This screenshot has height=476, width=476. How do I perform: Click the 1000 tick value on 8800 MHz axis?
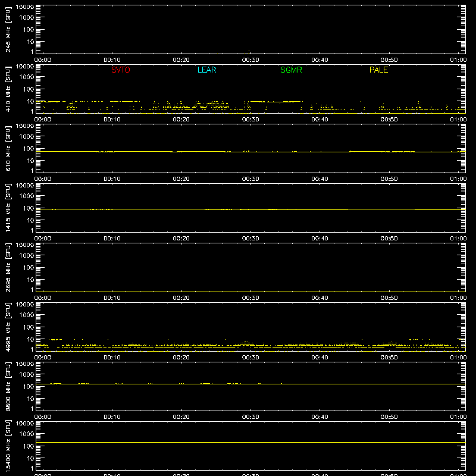click(x=27, y=375)
